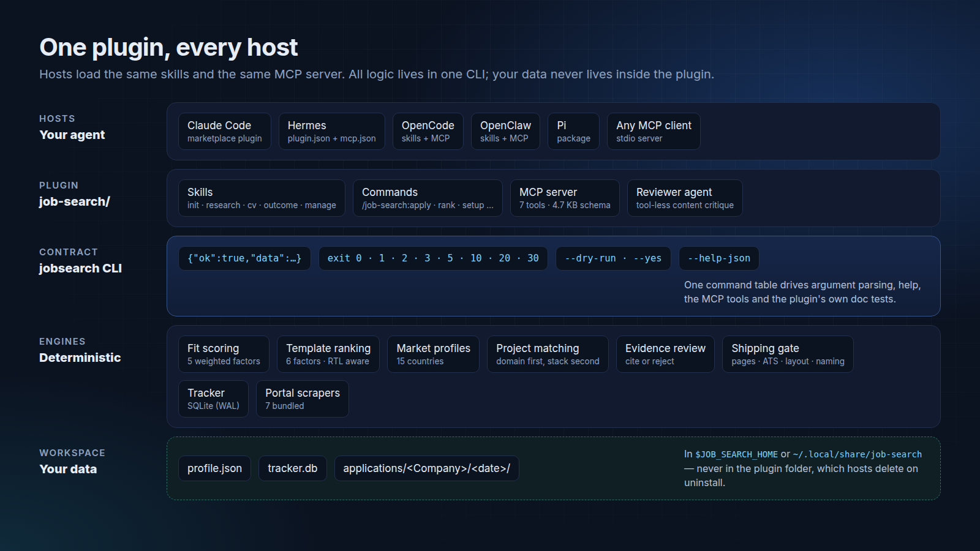Click the "One plugin, every host" heading

tap(168, 47)
